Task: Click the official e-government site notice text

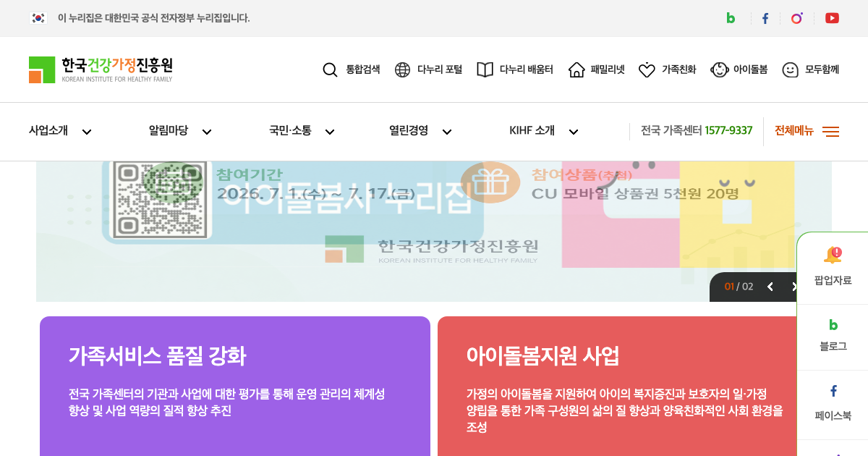Action: [x=153, y=18]
